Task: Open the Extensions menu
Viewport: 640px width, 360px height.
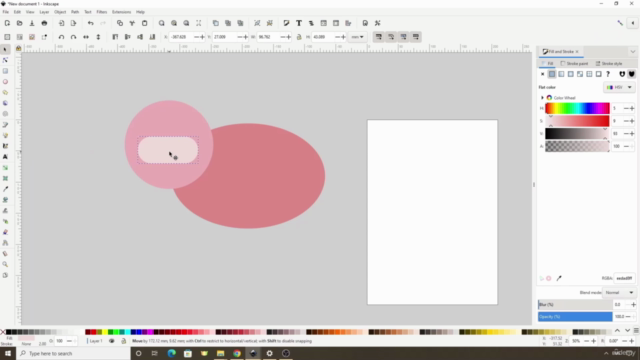Action: (x=122, y=12)
